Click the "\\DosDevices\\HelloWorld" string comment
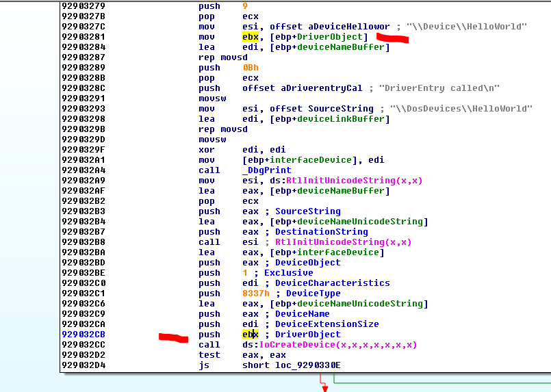551x392 pixels. coord(461,109)
